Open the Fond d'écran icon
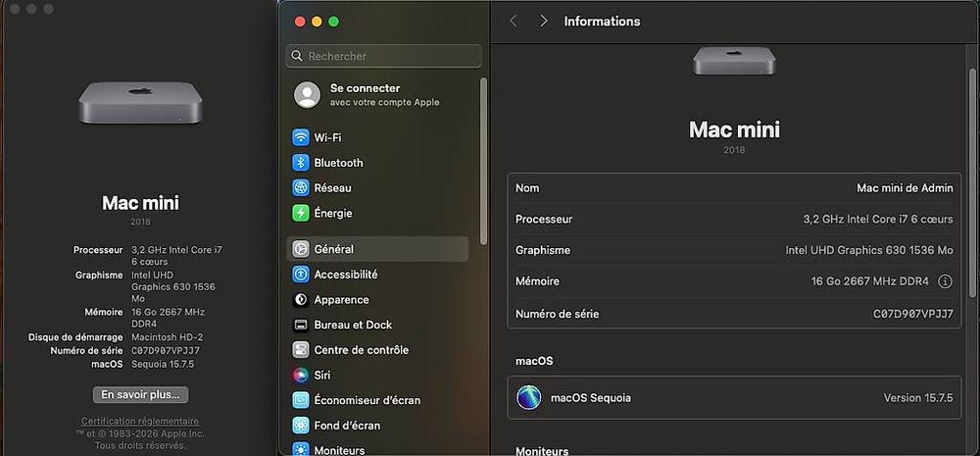 (x=301, y=426)
